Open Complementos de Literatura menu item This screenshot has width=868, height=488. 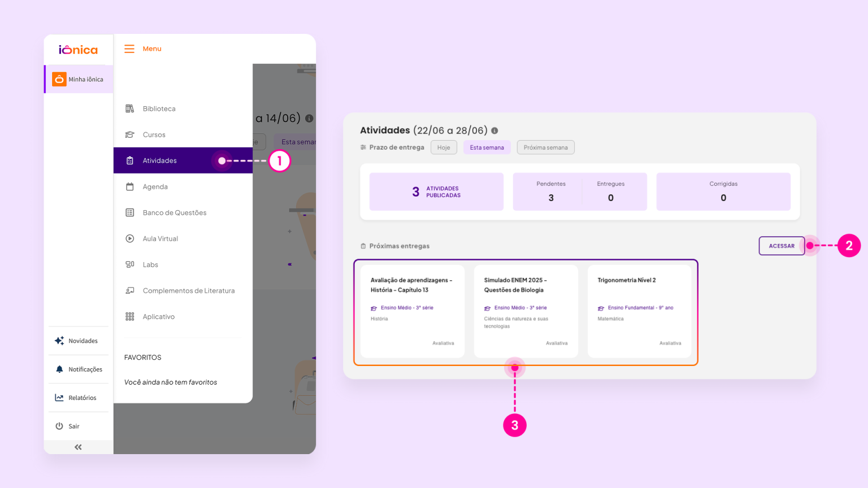tap(188, 290)
